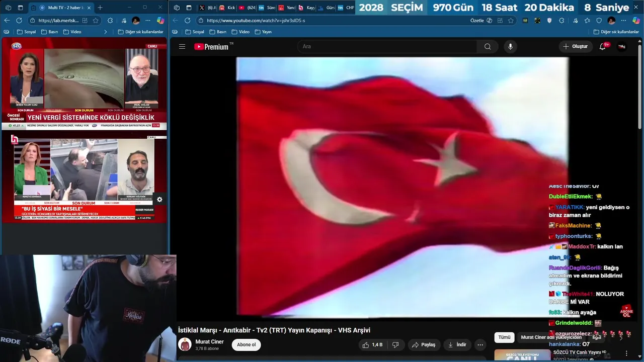
Task: Reload the YouTube page in right browser
Action: pyautogui.click(x=187, y=20)
